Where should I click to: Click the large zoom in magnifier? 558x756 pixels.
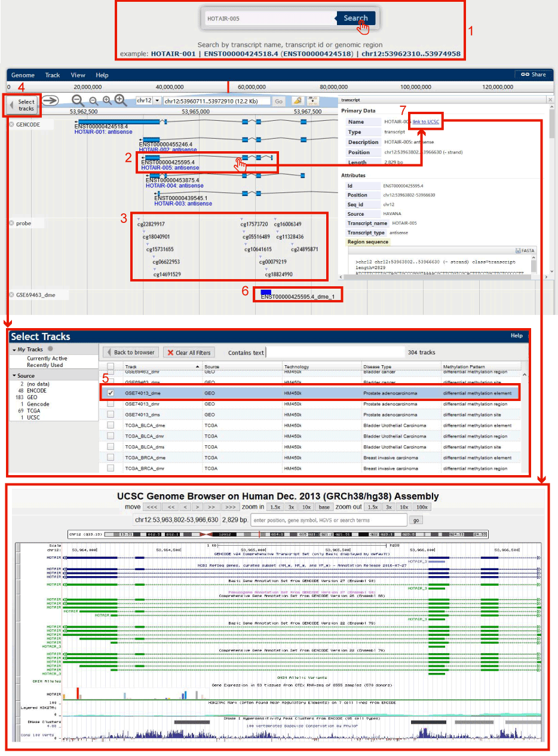coord(121,100)
